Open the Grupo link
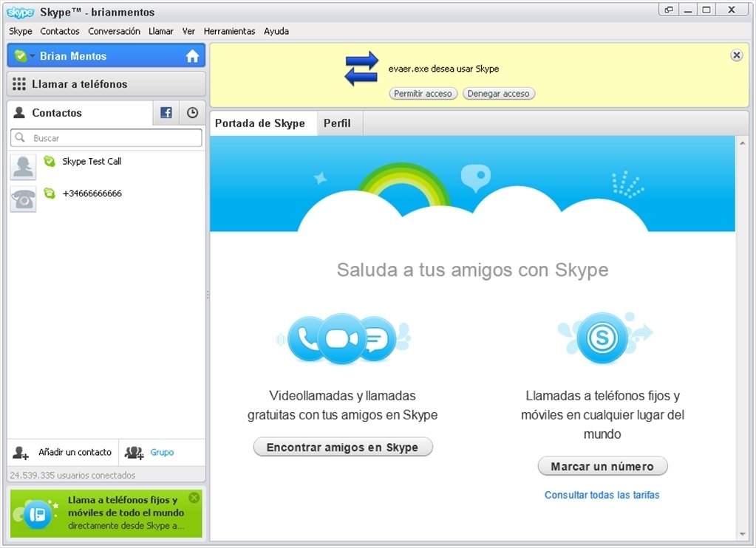 coord(162,452)
